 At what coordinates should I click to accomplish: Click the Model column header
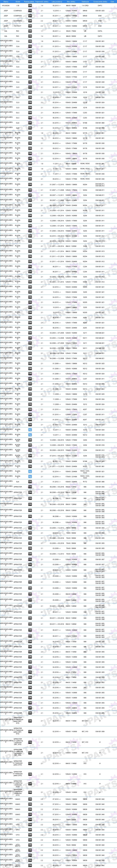pos(18,2)
